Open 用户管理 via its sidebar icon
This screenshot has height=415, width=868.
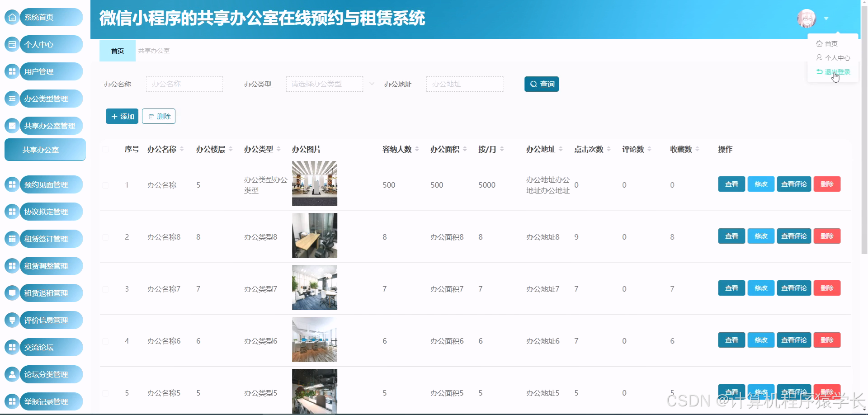coord(12,71)
